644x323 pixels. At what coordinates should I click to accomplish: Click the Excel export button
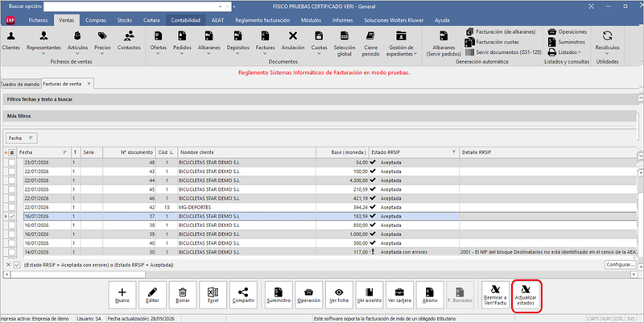click(x=213, y=295)
